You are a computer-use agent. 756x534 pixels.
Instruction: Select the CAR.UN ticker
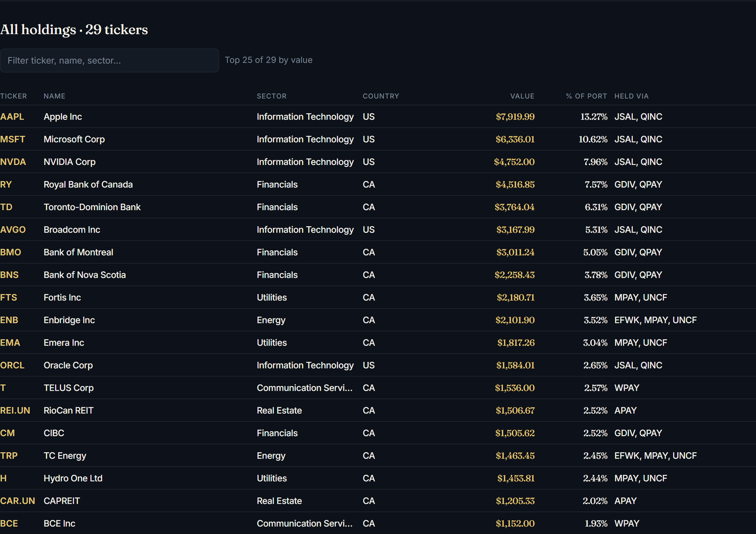pyautogui.click(x=17, y=501)
